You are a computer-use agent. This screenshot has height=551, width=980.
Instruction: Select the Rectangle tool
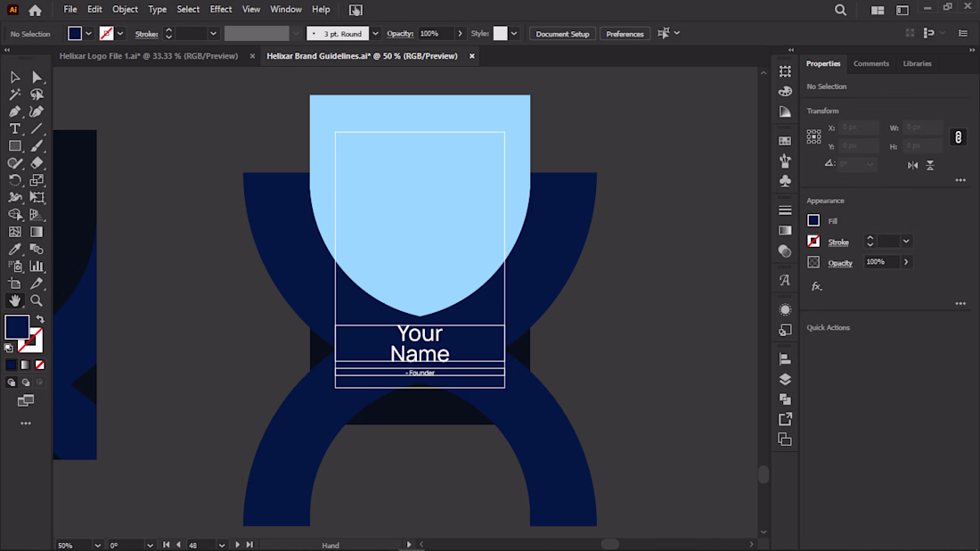pyautogui.click(x=15, y=146)
